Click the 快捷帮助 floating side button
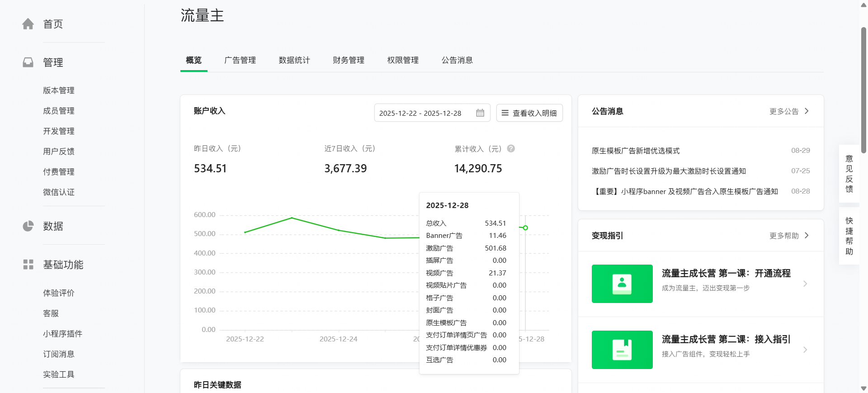Viewport: 868px width, 393px height. pos(849,236)
